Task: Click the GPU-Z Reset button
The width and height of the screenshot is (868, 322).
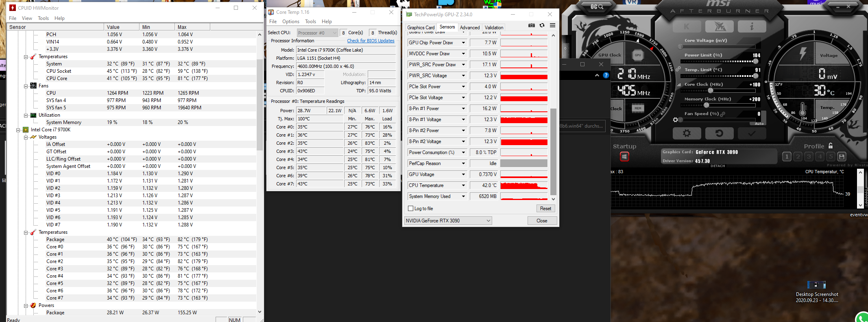Action: coord(545,209)
